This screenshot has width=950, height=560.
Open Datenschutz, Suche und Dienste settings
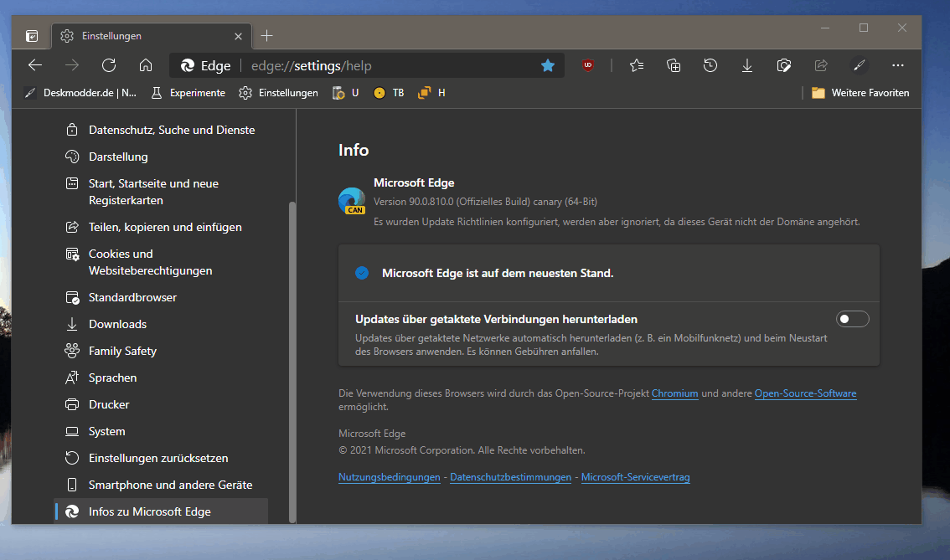[161, 130]
